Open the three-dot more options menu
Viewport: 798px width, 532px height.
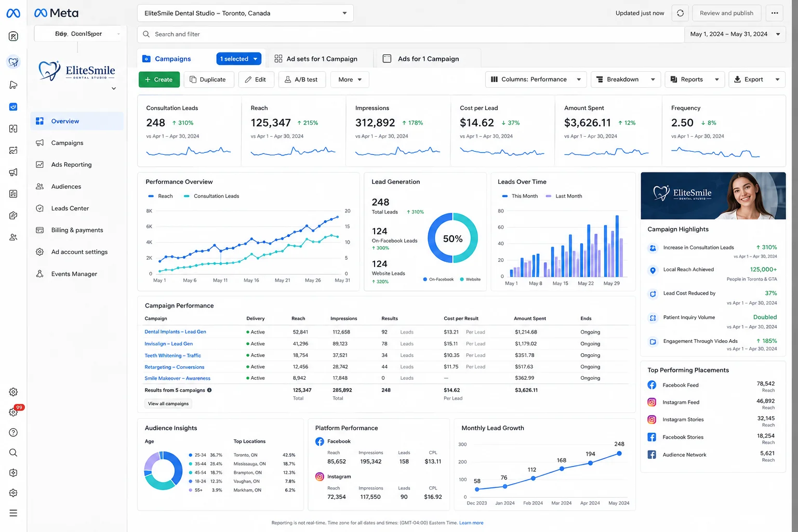775,13
